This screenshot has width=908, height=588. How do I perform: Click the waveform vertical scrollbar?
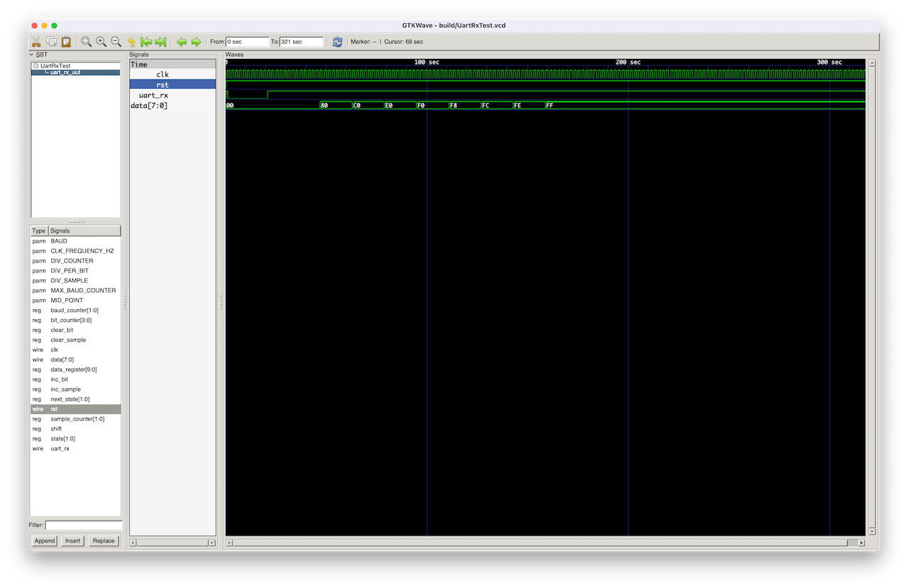click(873, 297)
